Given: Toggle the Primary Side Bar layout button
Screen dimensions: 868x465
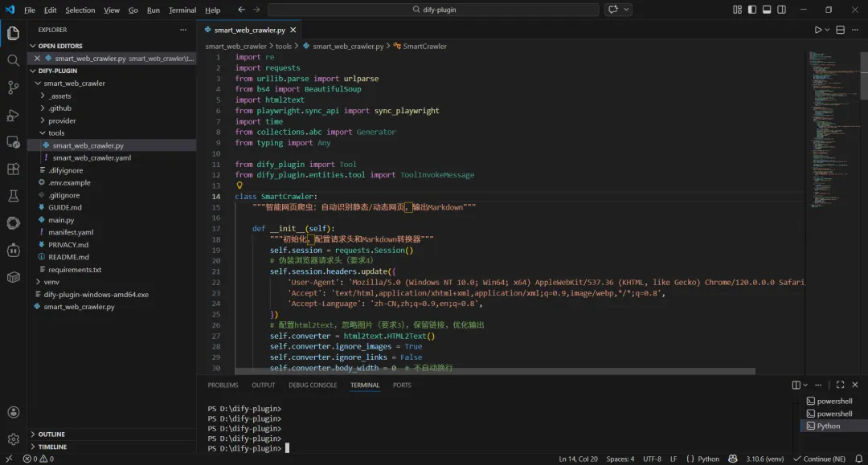Looking at the screenshot, I should 752,10.
